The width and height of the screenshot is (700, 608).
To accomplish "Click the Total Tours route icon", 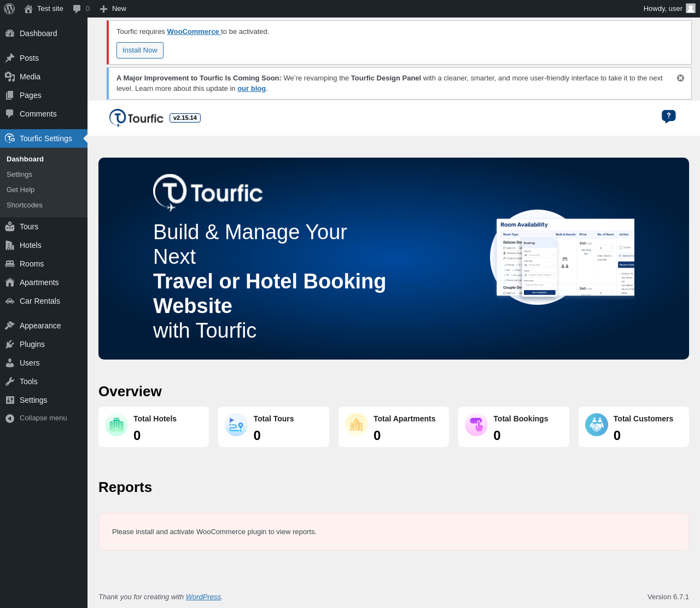I will 236,425.
